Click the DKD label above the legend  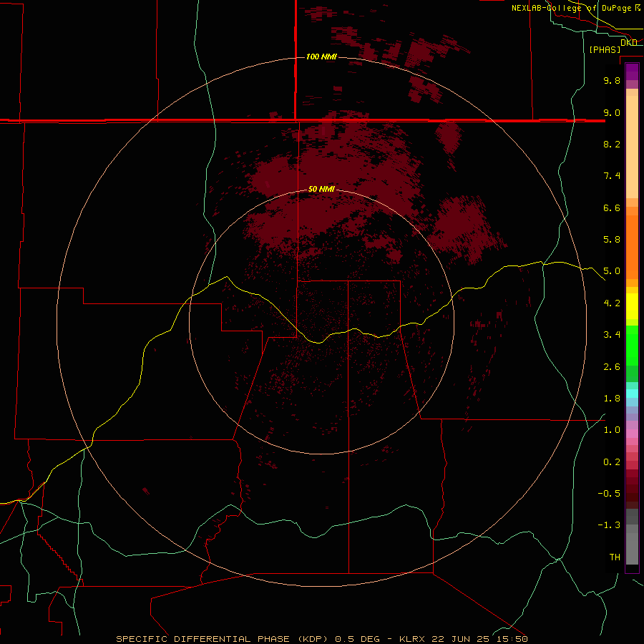coord(628,42)
